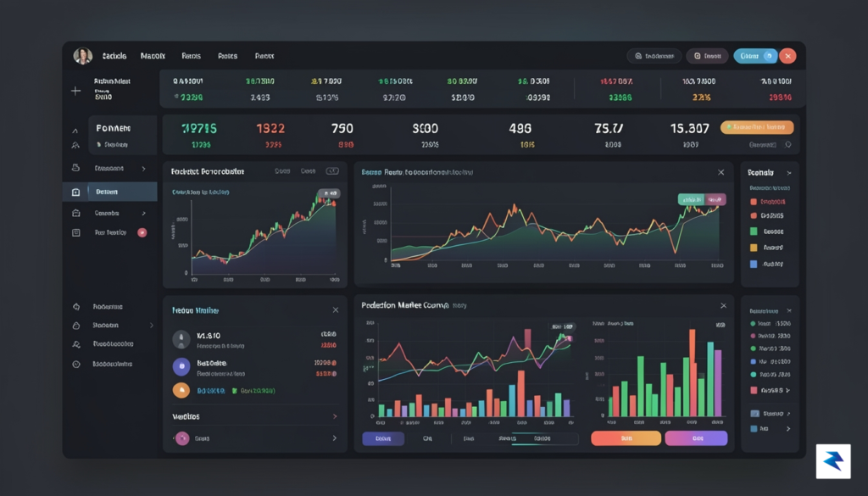This screenshot has height=496, width=868.
Task: Expand the first sidebar item with a chevron
Action: pyautogui.click(x=144, y=168)
